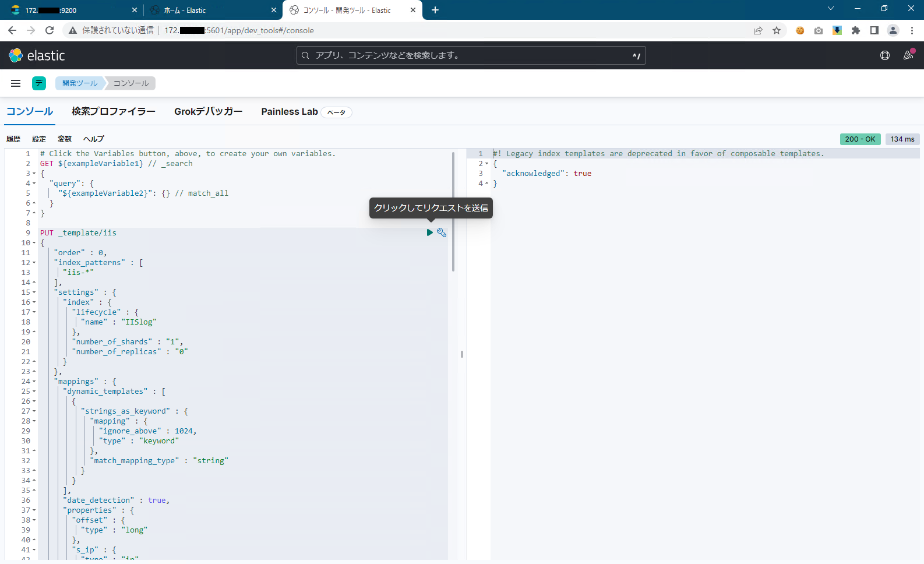Click the camera extension icon
The height and width of the screenshot is (564, 924).
pos(819,30)
